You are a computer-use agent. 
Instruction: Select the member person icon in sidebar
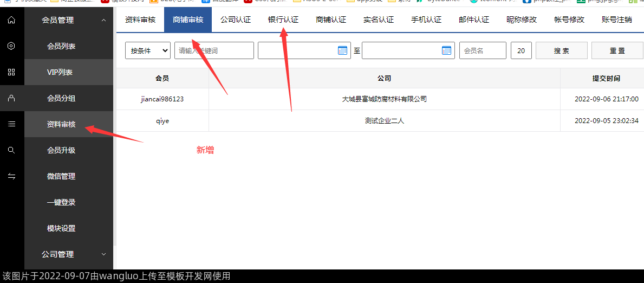11,98
